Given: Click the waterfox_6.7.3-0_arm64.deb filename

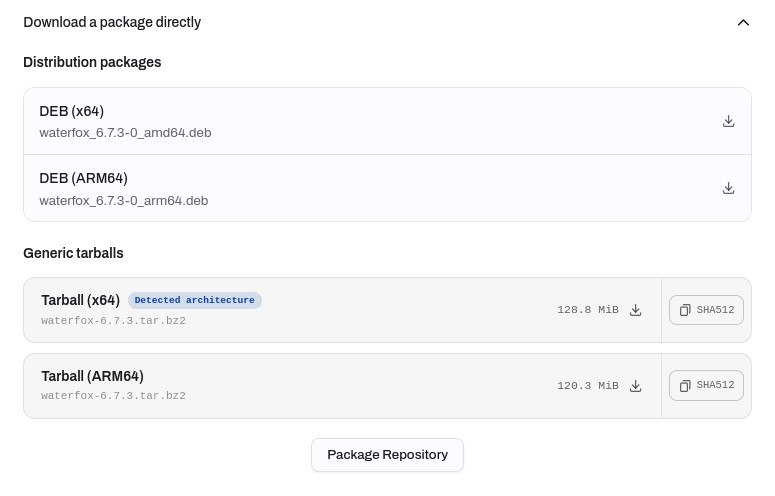Looking at the screenshot, I should (124, 201).
